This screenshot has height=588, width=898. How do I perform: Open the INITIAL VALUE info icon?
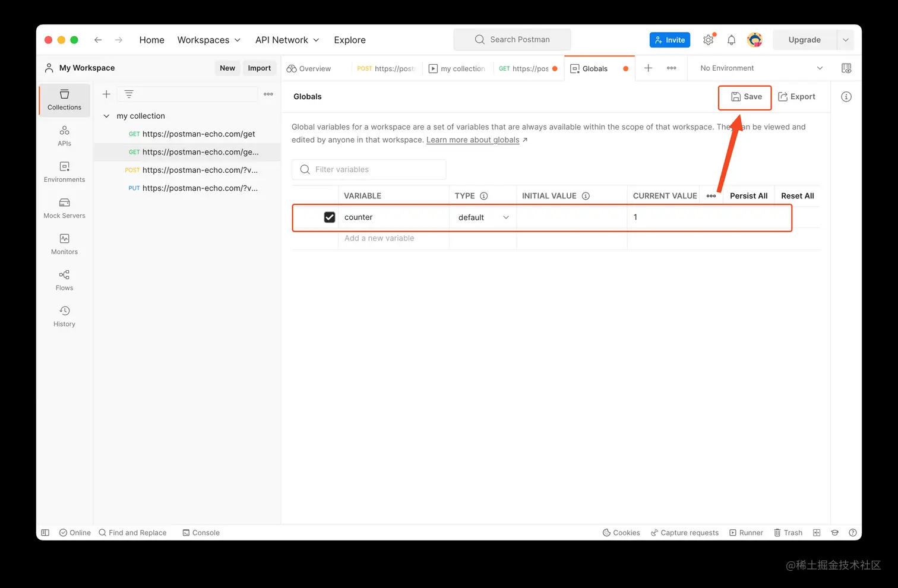click(586, 196)
